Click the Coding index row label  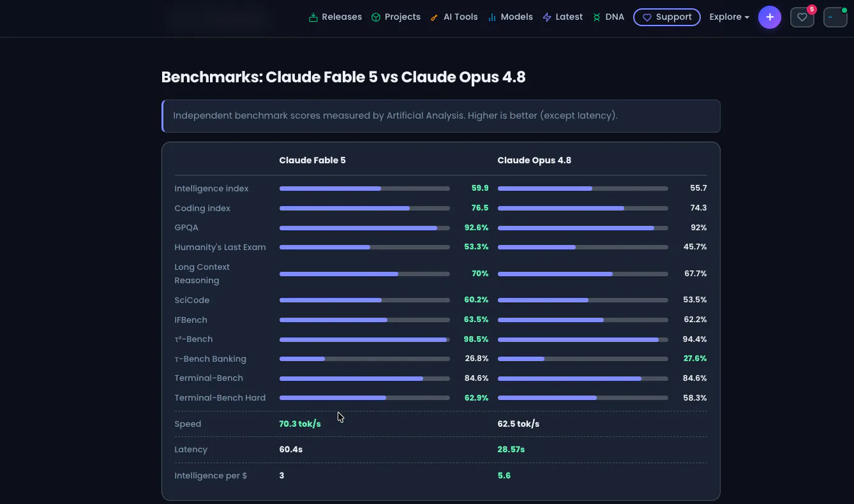(202, 209)
